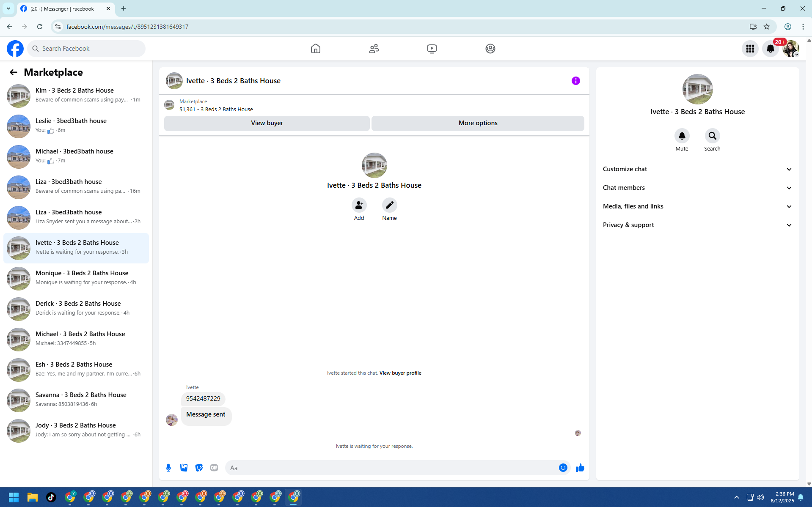Search in conversation with magnifier icon

(713, 136)
